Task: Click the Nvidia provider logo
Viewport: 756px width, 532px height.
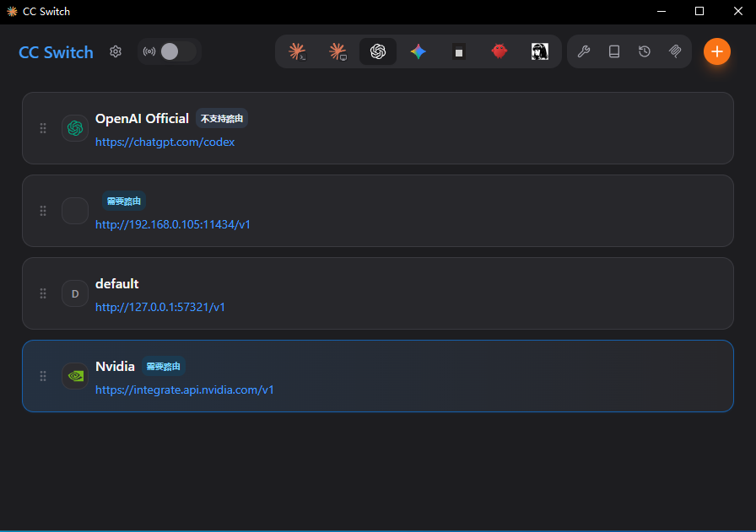Action: (x=75, y=376)
